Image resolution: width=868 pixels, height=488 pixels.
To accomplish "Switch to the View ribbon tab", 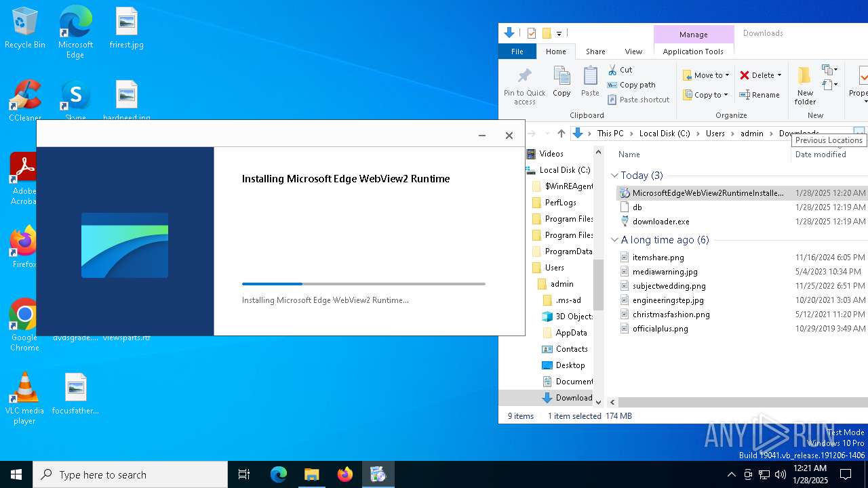I will click(x=633, y=52).
